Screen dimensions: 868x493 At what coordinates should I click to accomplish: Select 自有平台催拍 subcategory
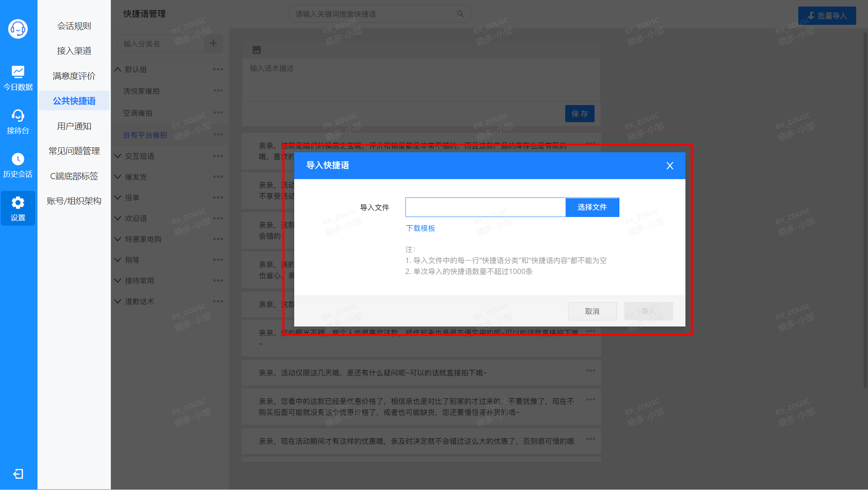click(145, 135)
